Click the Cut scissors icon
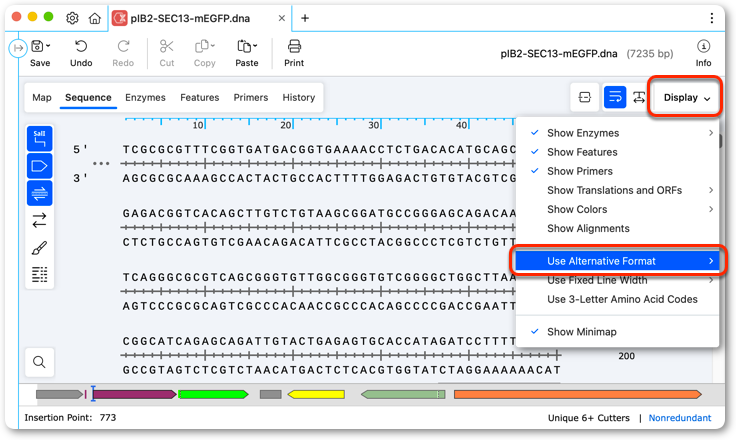 click(167, 46)
